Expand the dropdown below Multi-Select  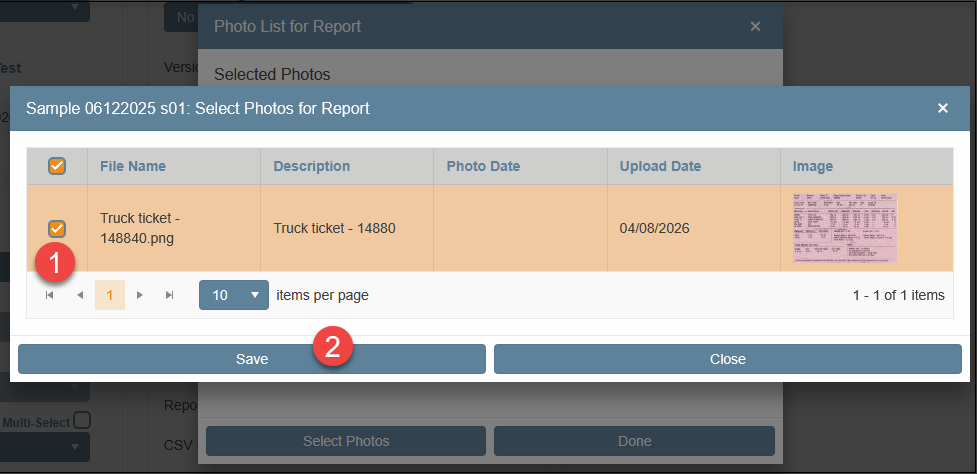click(x=44, y=446)
